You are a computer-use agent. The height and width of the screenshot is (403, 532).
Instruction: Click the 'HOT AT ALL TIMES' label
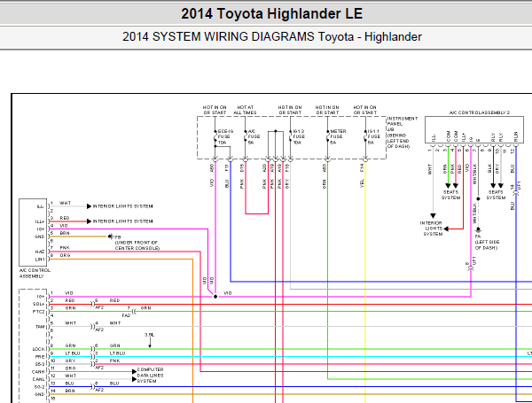click(245, 110)
